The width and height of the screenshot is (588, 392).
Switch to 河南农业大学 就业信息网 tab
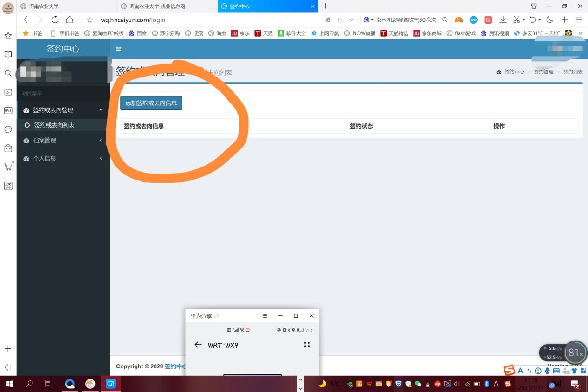157,6
